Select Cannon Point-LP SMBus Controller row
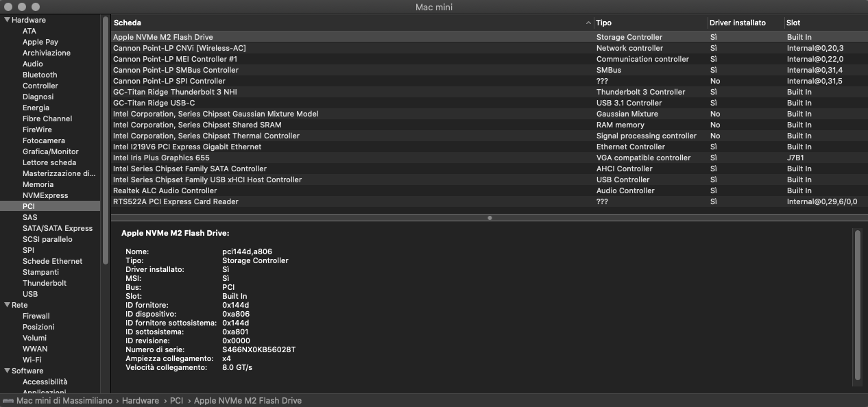 coord(490,70)
